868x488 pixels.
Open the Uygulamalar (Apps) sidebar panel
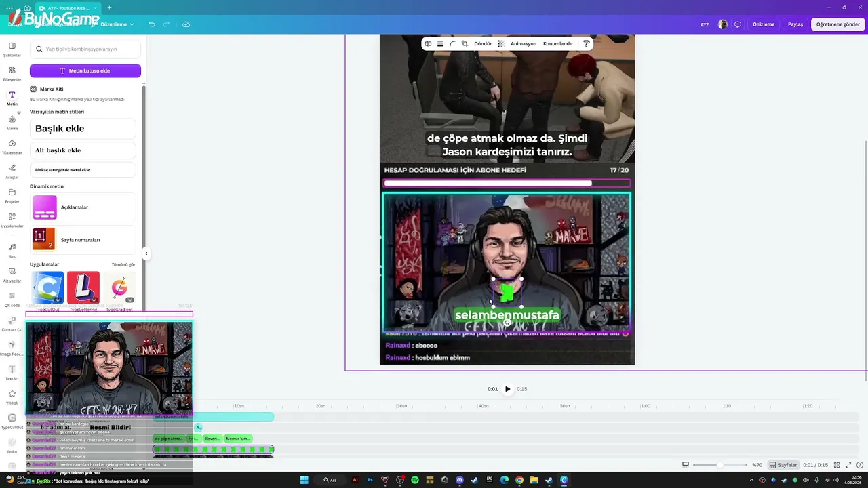[x=12, y=220]
